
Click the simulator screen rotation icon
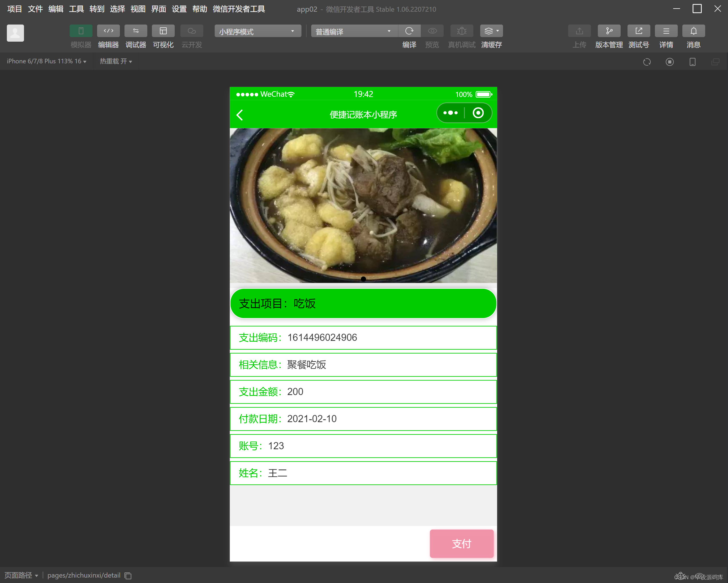[647, 62]
